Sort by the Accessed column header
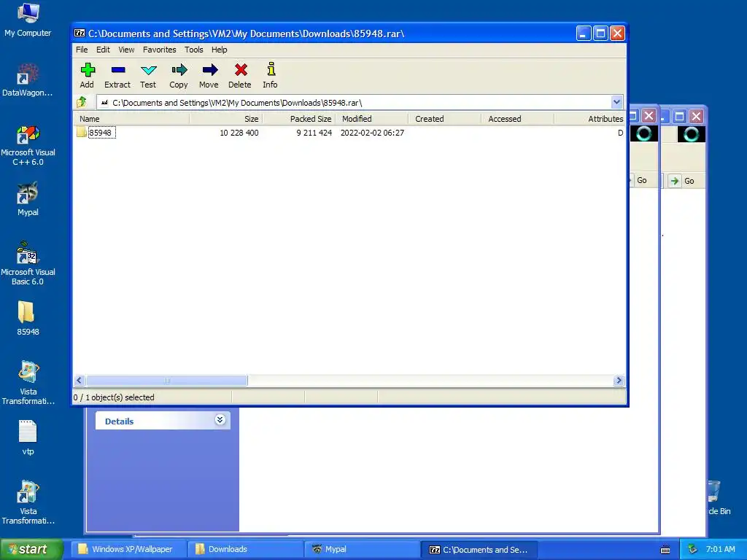Image resolution: width=747 pixels, height=560 pixels. click(518, 119)
